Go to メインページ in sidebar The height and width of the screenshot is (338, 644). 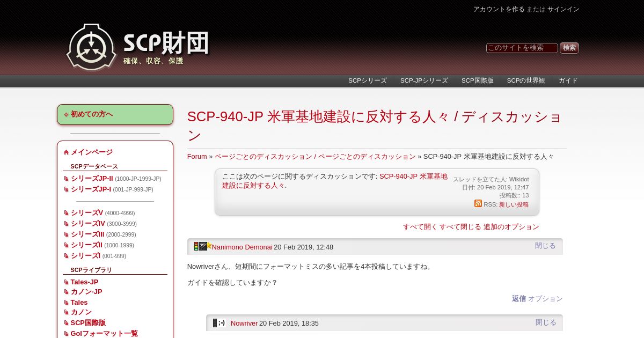(x=92, y=152)
